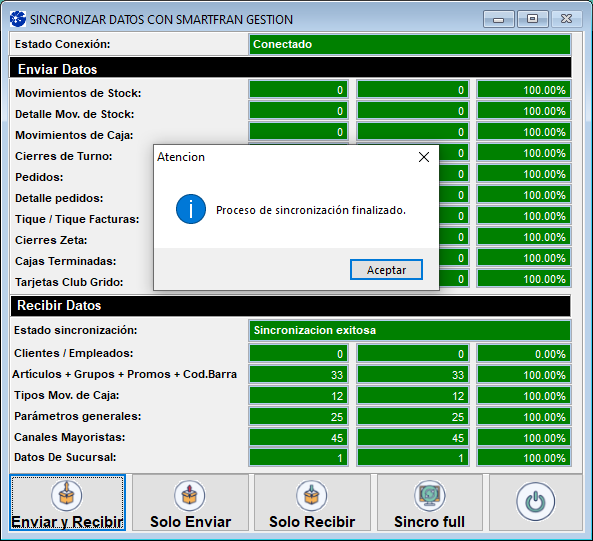Click the Sincronizacion exitosa status field
The width and height of the screenshot is (593, 541).
(410, 330)
